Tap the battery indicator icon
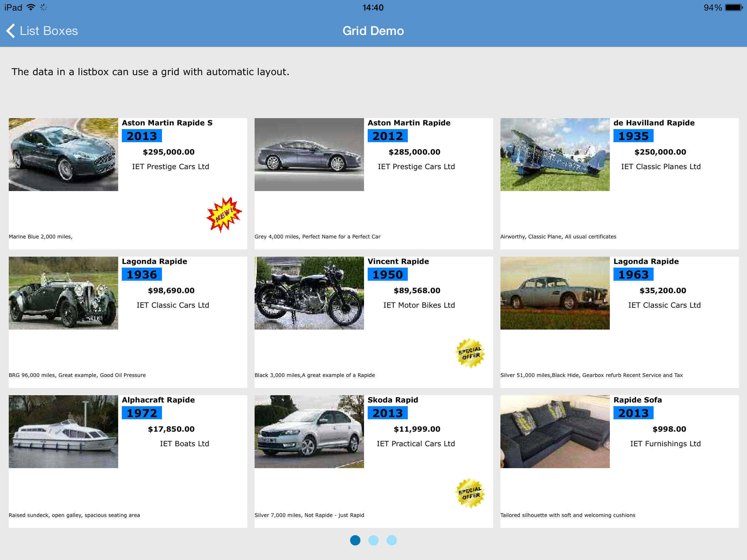 point(734,7)
